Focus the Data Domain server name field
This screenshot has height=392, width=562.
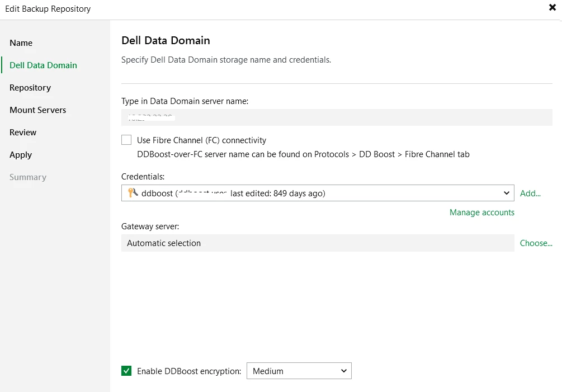click(x=336, y=117)
